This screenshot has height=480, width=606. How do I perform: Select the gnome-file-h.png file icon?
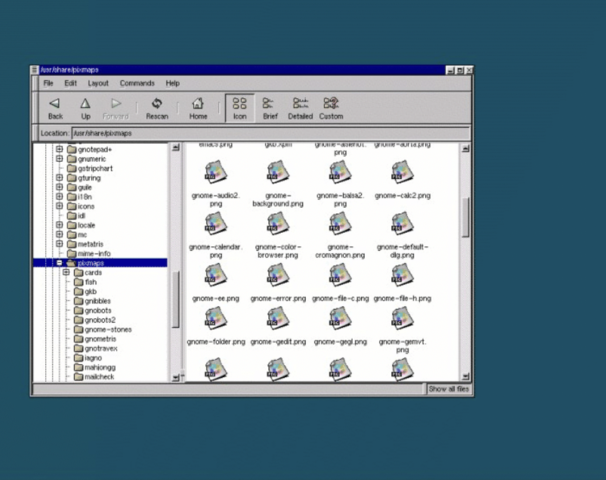click(x=402, y=275)
